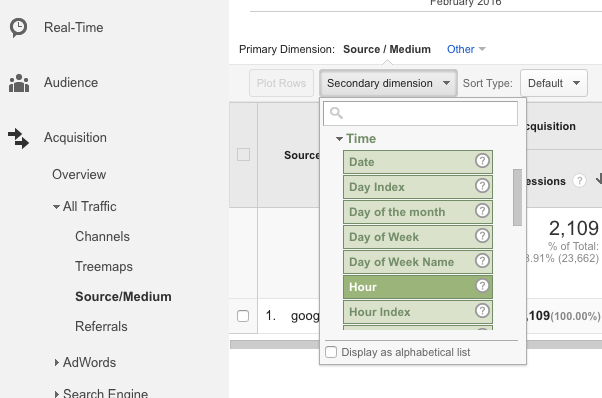Select the Day of Week dimension
This screenshot has height=398, width=602.
(x=418, y=237)
